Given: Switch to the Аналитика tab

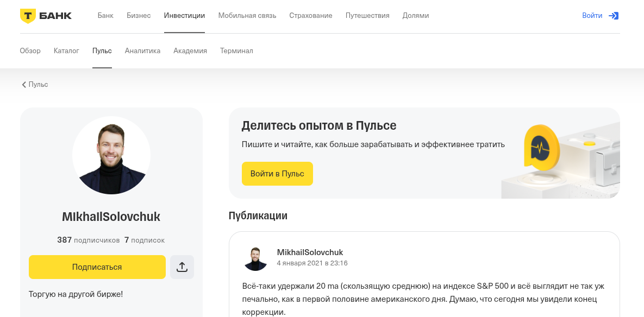Looking at the screenshot, I should (142, 50).
